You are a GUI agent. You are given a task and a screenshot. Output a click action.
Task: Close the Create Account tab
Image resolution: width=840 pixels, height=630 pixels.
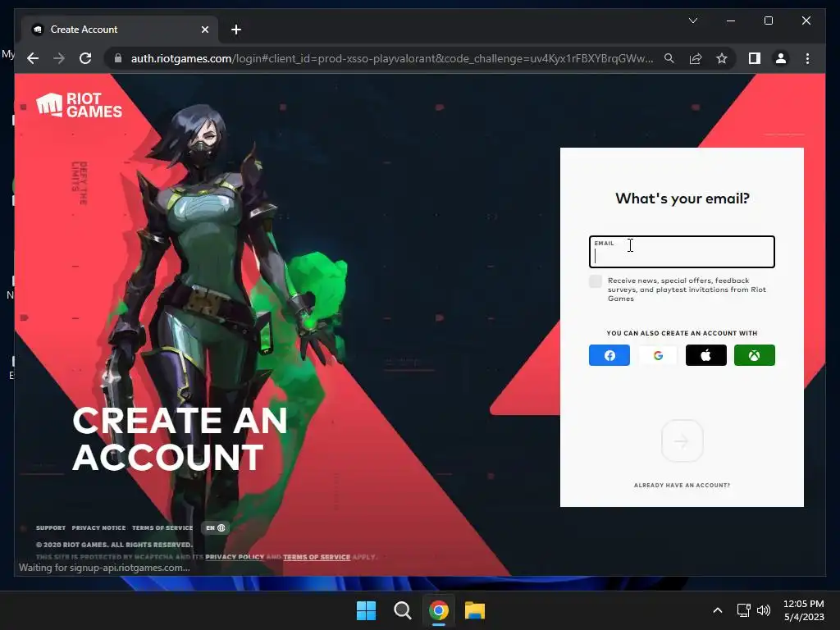[x=204, y=30]
